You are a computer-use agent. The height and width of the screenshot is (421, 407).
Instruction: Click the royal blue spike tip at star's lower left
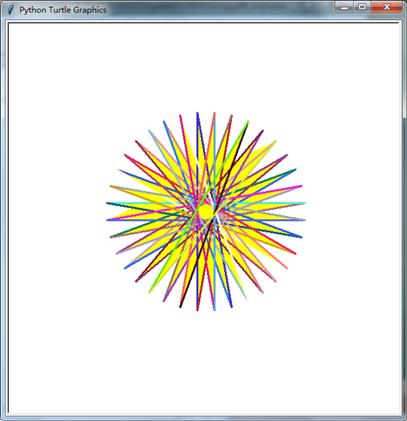point(125,268)
